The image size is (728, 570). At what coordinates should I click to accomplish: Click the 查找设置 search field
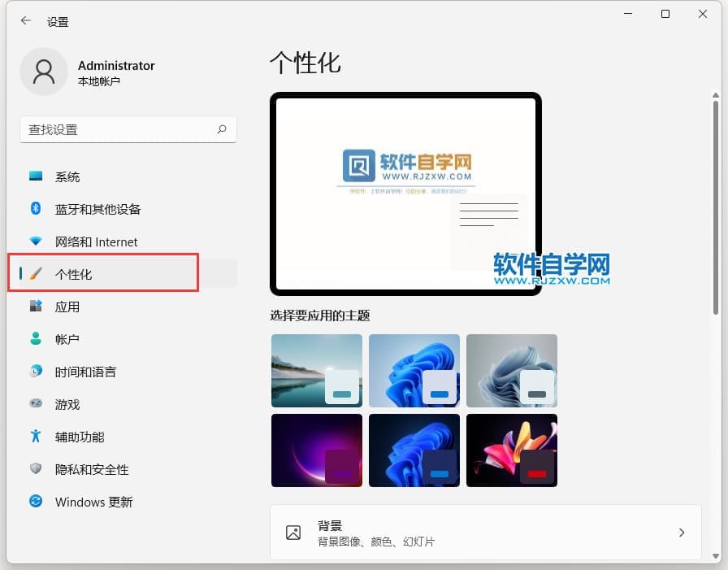pos(118,129)
